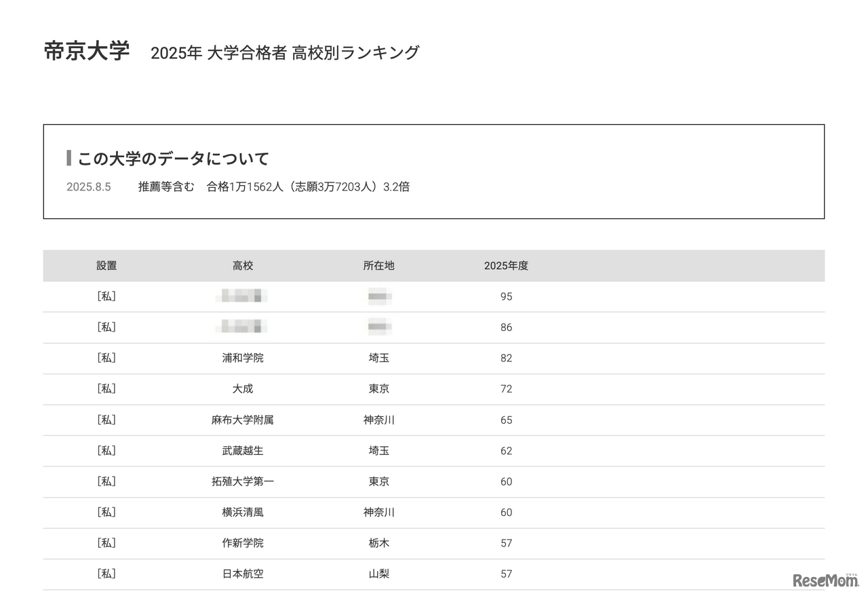
Task: Select the 横浜清風 row
Action: click(x=243, y=513)
